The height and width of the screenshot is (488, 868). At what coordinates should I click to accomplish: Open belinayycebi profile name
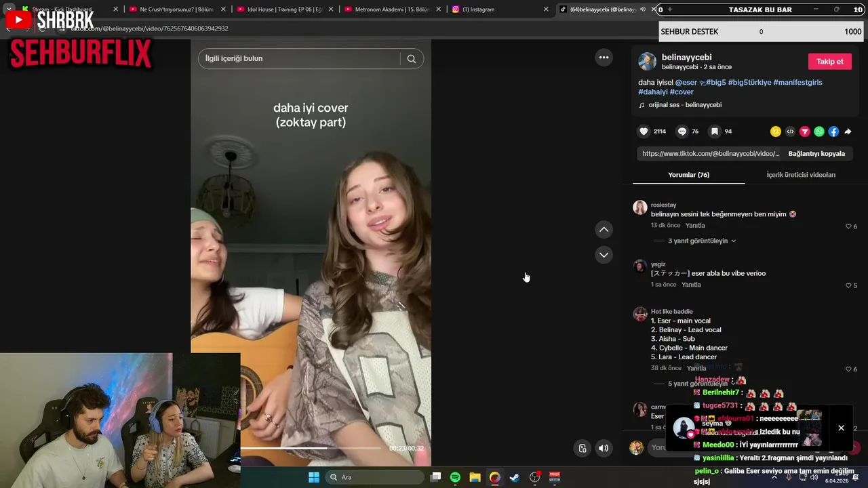pos(686,58)
